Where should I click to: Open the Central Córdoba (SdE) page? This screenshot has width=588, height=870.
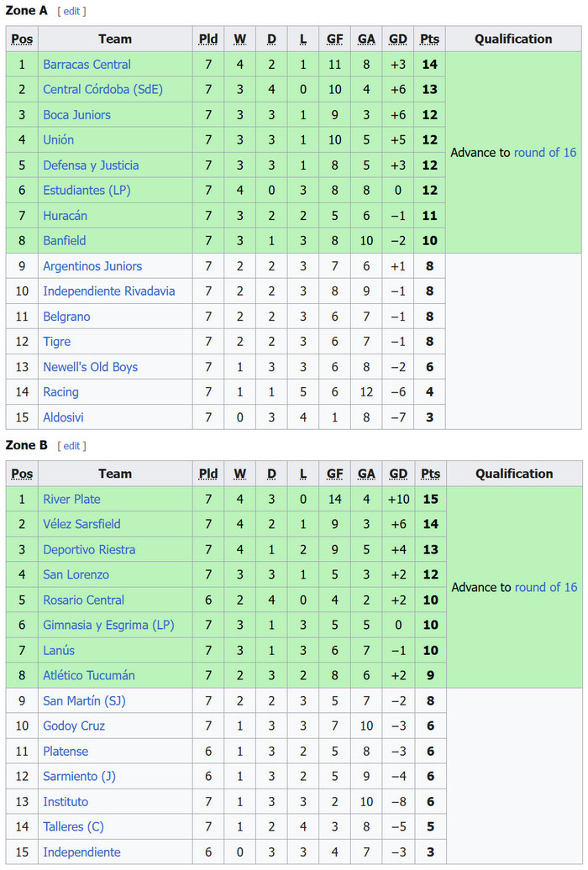tap(102, 89)
